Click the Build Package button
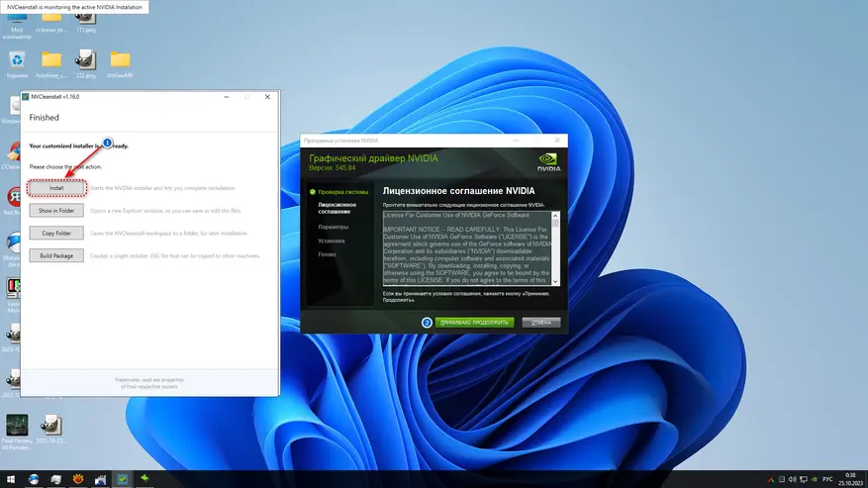This screenshot has height=488, width=868. tap(57, 255)
